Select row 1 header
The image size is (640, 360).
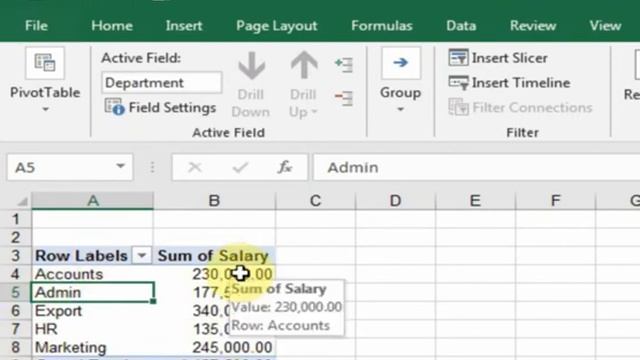tap(16, 219)
